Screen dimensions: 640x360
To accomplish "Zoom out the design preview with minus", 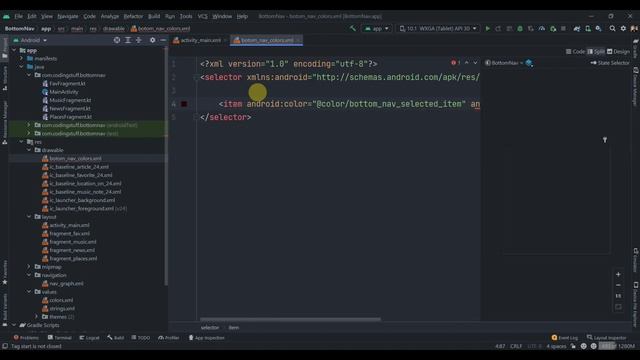I will [x=618, y=285].
